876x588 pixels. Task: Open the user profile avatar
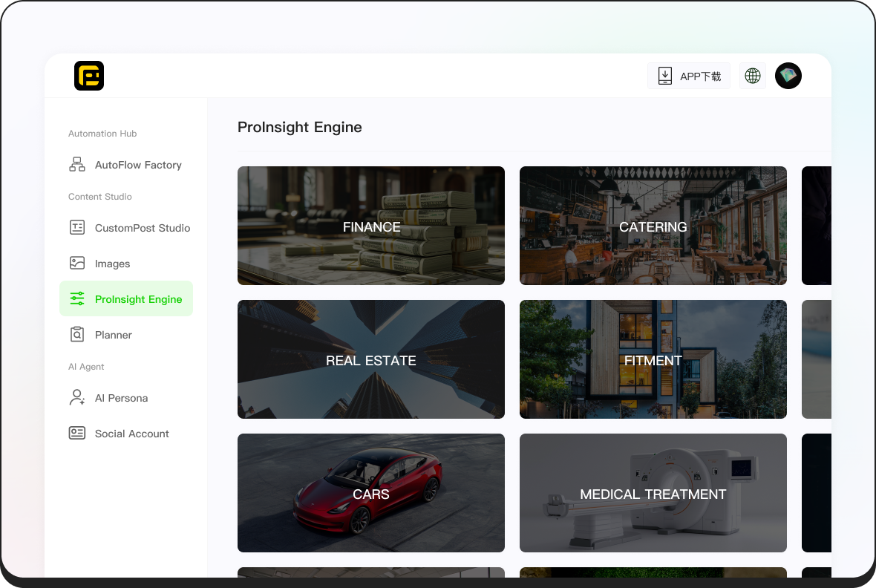[x=788, y=76]
